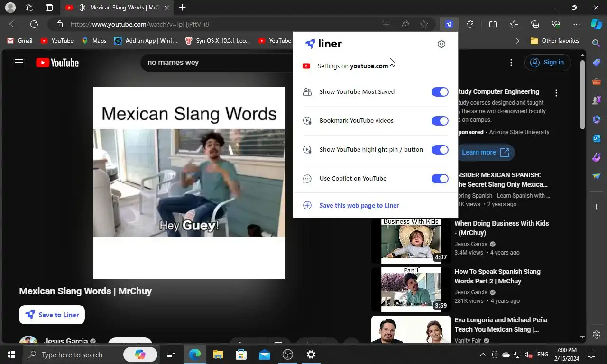Open tab actions menu icon
Image resolution: width=607 pixels, height=364 pixels.
[x=49, y=8]
